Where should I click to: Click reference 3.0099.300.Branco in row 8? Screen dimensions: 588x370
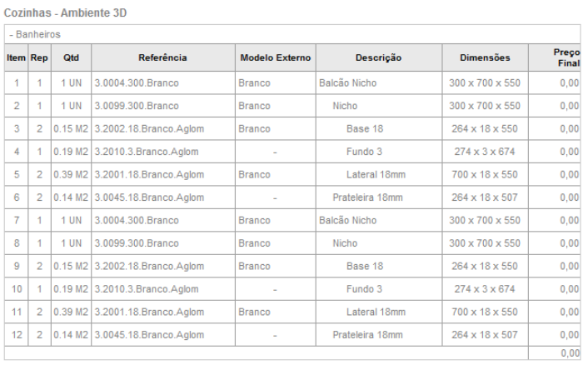(137, 243)
